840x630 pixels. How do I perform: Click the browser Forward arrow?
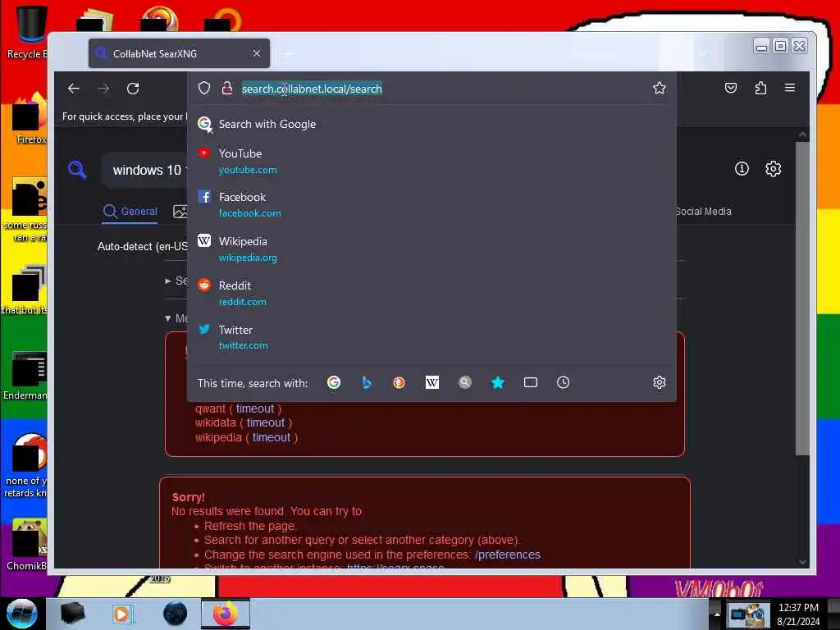click(x=103, y=89)
